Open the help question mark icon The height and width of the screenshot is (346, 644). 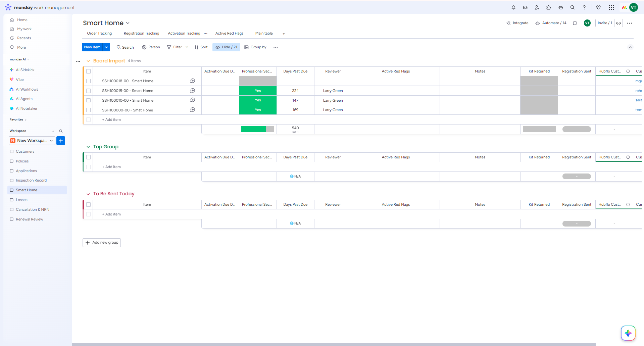(584, 7)
